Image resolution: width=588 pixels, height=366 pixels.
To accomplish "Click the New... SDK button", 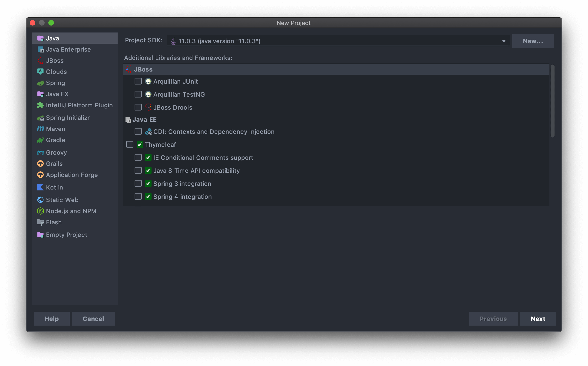I will coord(533,41).
